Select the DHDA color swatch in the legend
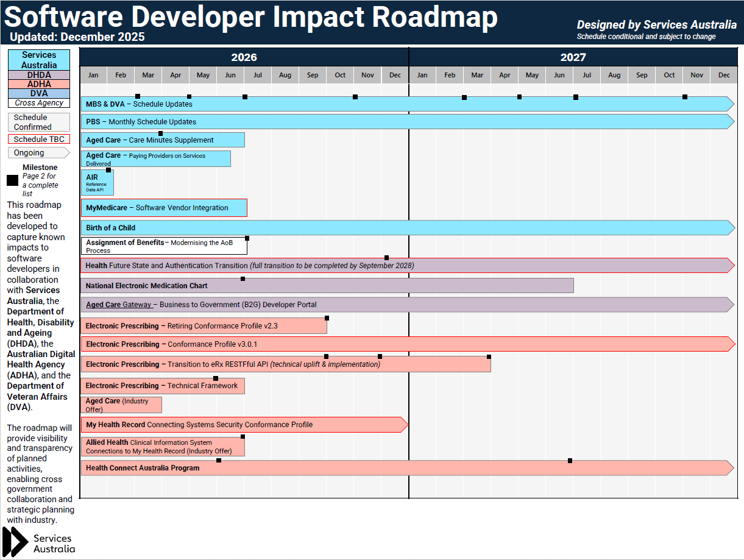The height and width of the screenshot is (560, 744). coord(38,74)
